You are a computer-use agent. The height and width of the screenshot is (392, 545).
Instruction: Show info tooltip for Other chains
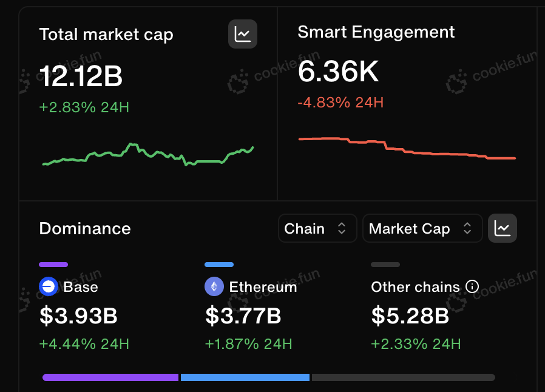[x=472, y=286]
